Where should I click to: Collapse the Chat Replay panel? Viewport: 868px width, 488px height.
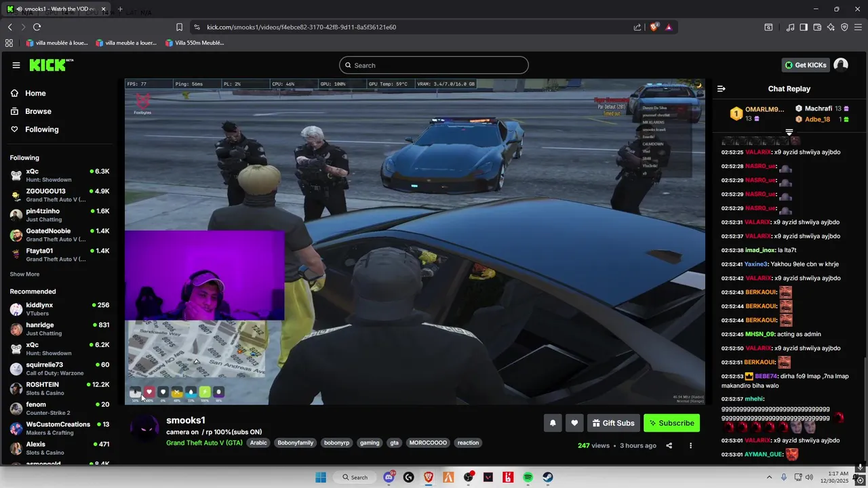pos(722,89)
